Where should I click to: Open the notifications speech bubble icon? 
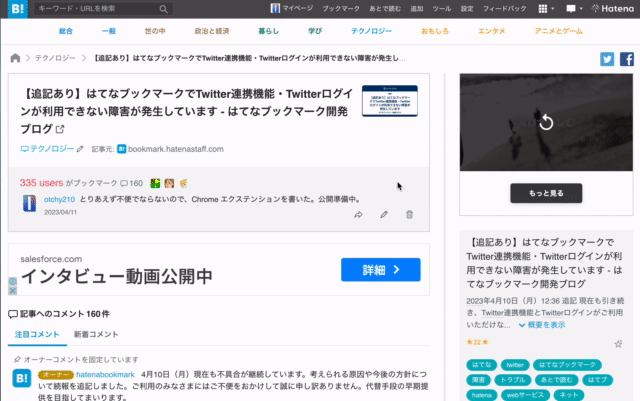(571, 9)
